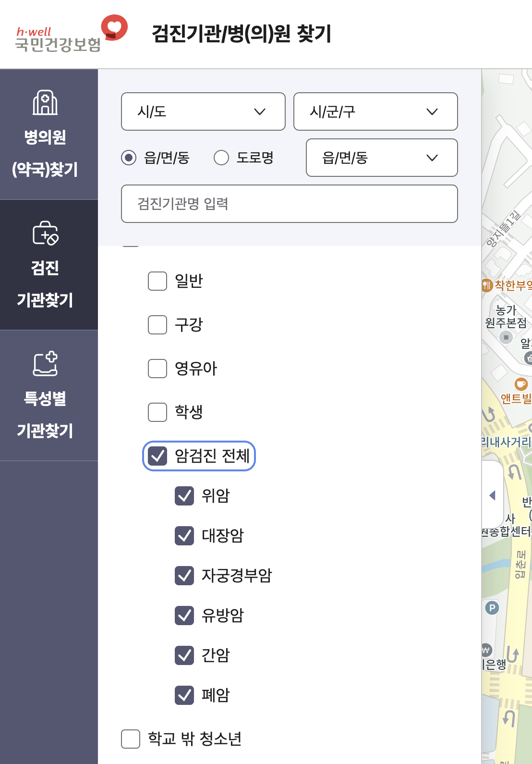
Task: Check the 학교 밖 청소년 checkbox
Action: (x=131, y=739)
